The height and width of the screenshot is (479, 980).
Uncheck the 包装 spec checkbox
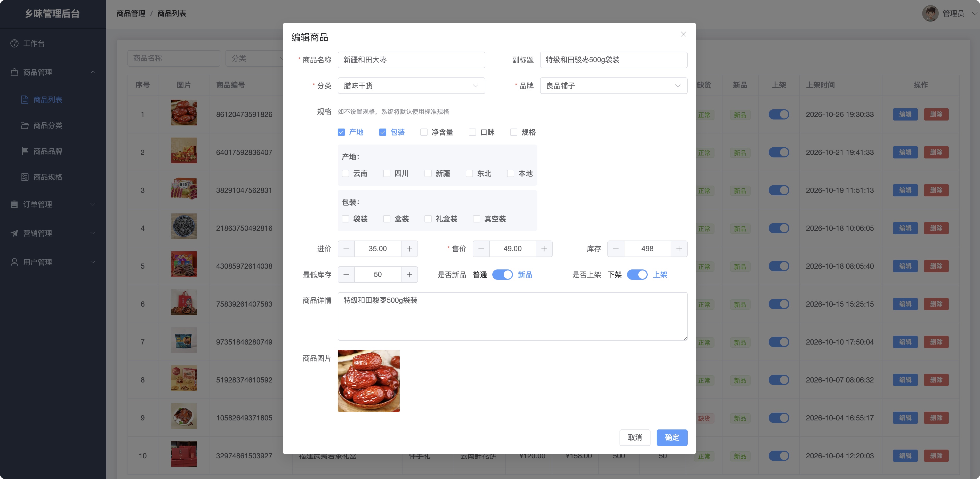tap(383, 132)
